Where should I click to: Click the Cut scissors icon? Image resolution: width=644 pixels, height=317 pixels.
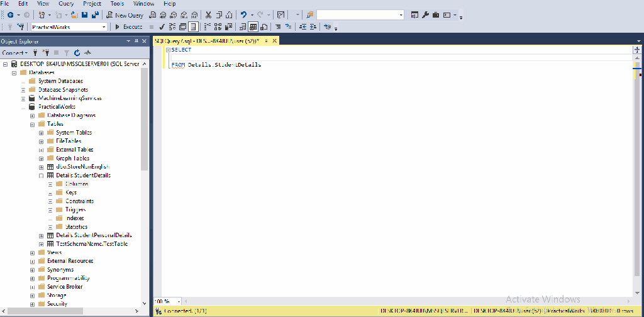[x=208, y=14]
